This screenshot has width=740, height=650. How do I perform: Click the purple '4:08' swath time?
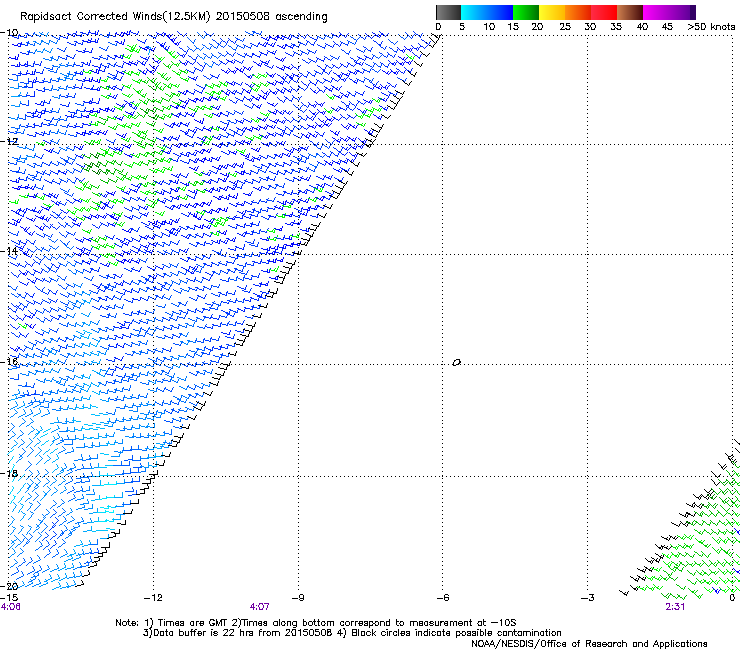pyautogui.click(x=10, y=607)
